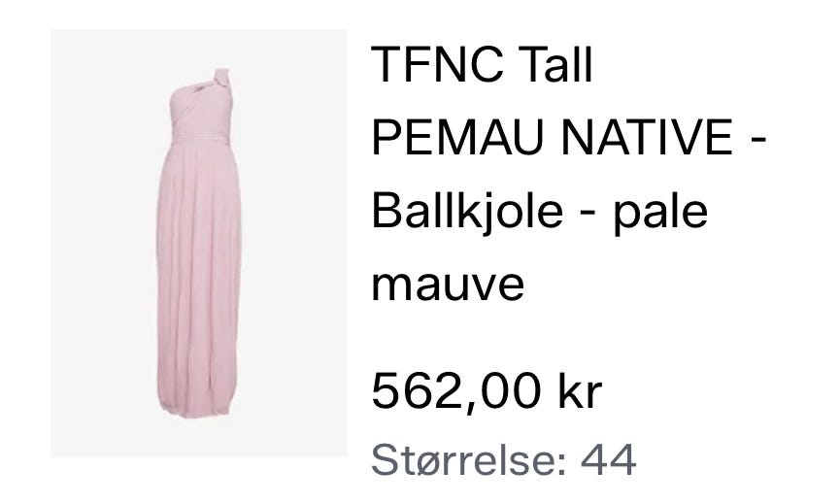Click the TFNC brand name
840x504 pixels.
point(437,65)
